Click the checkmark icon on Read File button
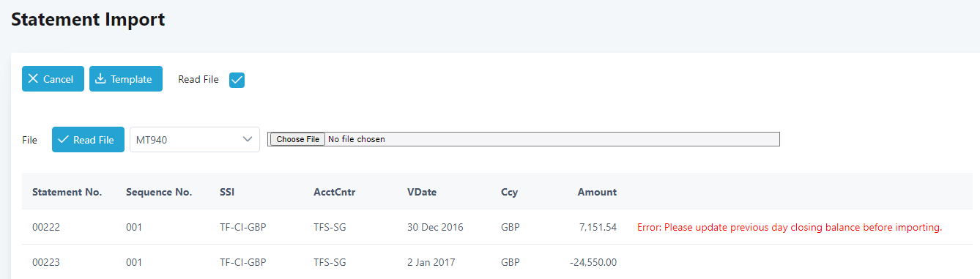This screenshot has height=279, width=980. tap(63, 139)
